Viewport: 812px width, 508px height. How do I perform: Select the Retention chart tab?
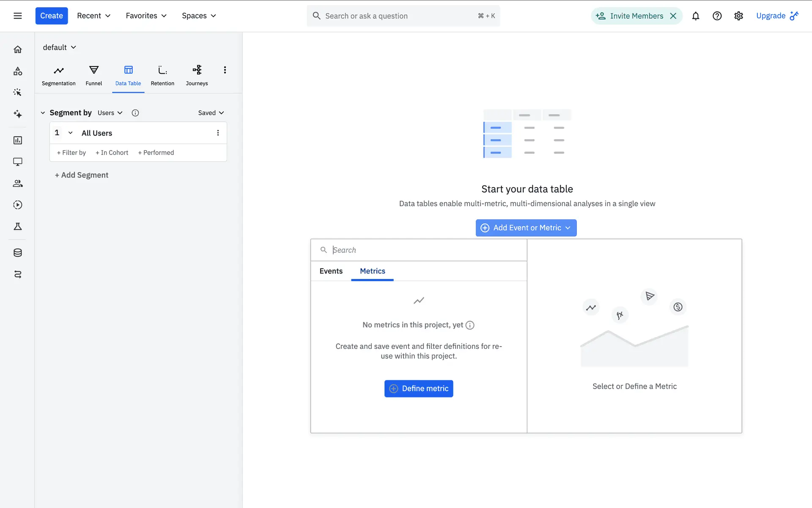(x=162, y=75)
